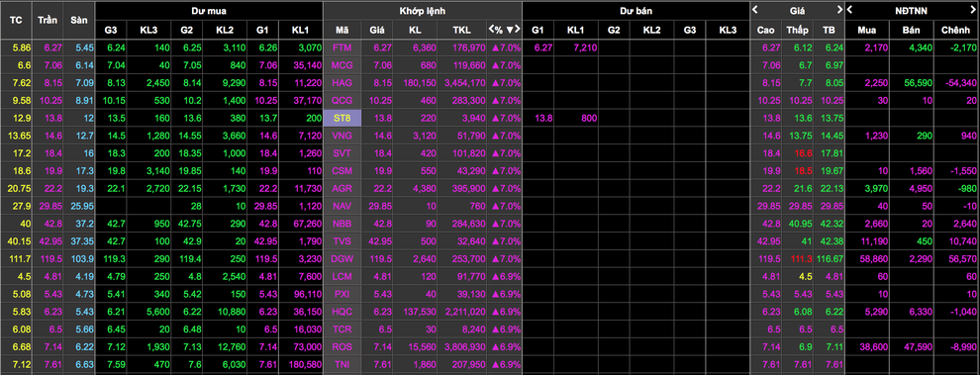Screen dimensions: 980x375
Task: Click the Chênh column header
Action: point(956,30)
